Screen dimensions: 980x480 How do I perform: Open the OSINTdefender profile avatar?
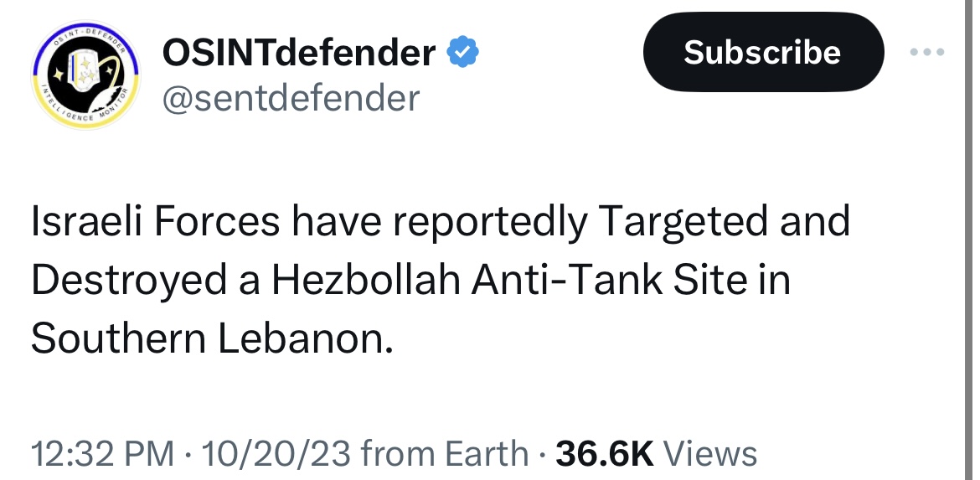(86, 75)
